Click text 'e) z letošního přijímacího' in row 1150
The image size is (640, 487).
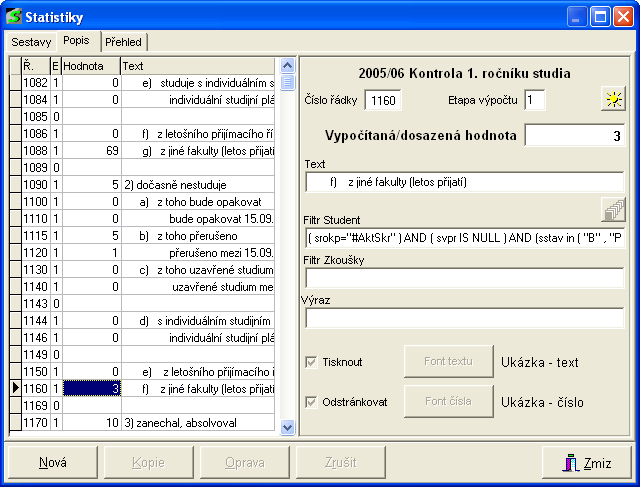coord(209,372)
